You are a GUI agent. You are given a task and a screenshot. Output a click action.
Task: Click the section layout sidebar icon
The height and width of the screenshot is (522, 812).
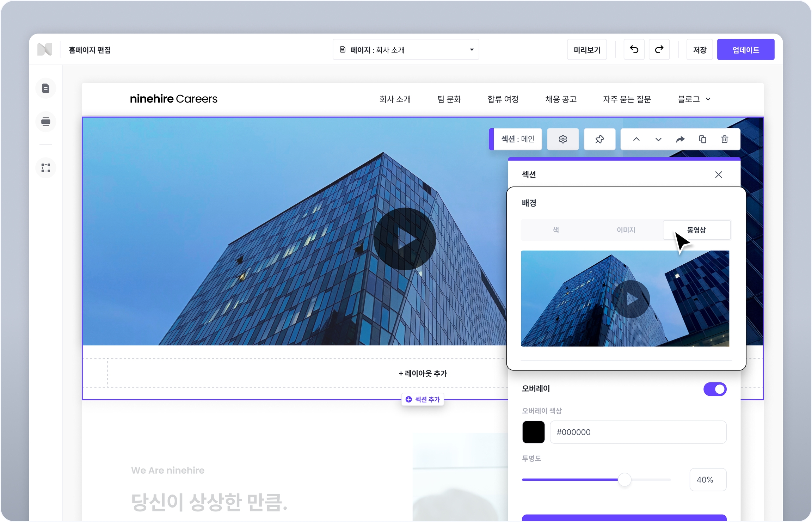tap(46, 122)
